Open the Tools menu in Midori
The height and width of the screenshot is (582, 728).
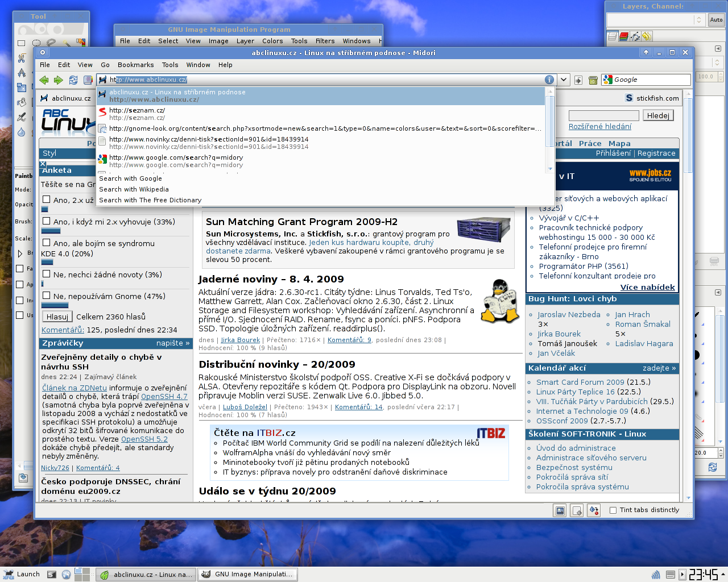coord(170,65)
